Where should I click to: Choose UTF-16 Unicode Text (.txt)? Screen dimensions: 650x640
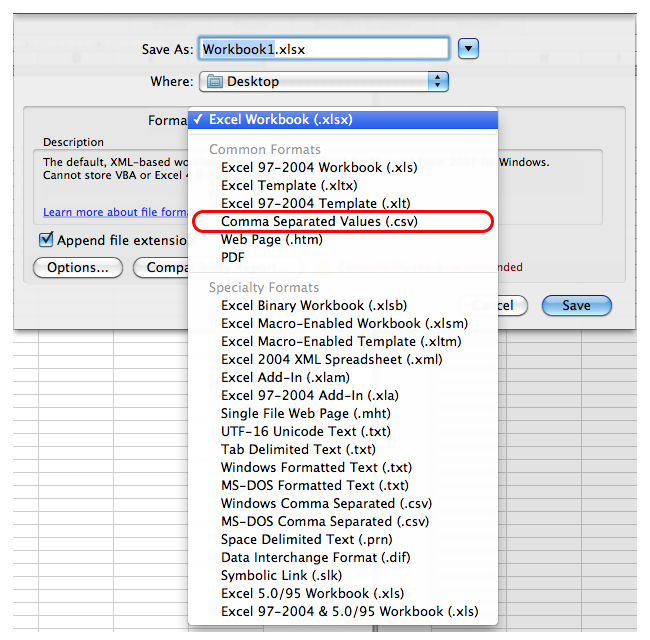(343, 432)
